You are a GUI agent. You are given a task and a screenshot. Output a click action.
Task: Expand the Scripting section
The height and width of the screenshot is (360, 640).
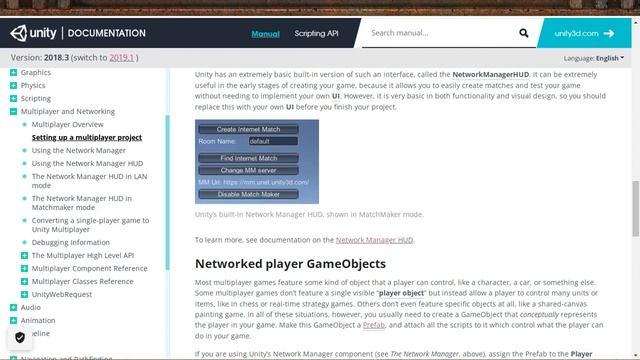tap(13, 98)
